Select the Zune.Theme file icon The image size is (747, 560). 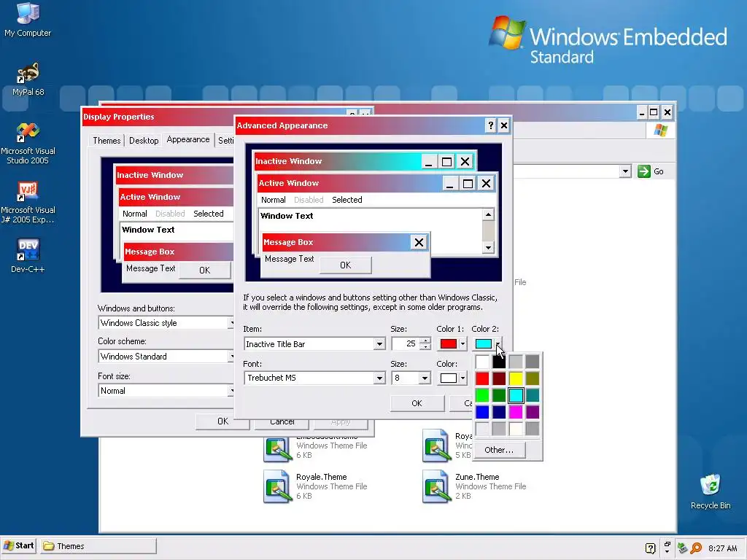pos(436,486)
